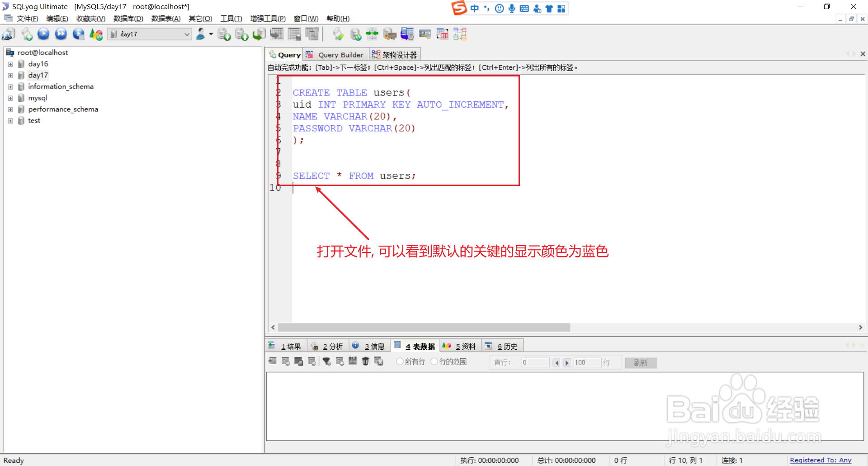Image resolution: width=868 pixels, height=466 pixels.
Task: Expand the day16 database node
Action: tap(10, 64)
